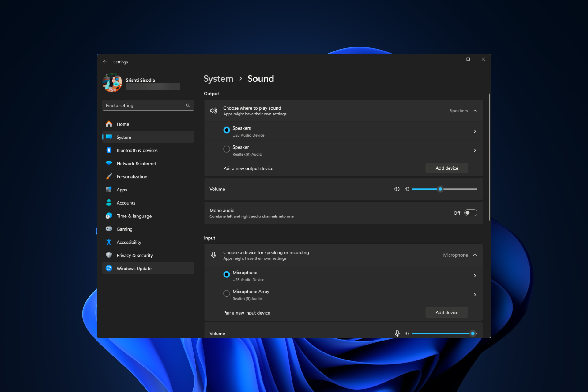Select the Microphone Array input device

tap(227, 293)
